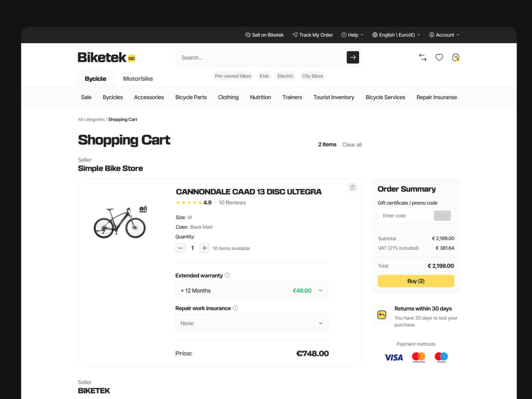Click the returns arrow icon
532x399 pixels.
381,315
